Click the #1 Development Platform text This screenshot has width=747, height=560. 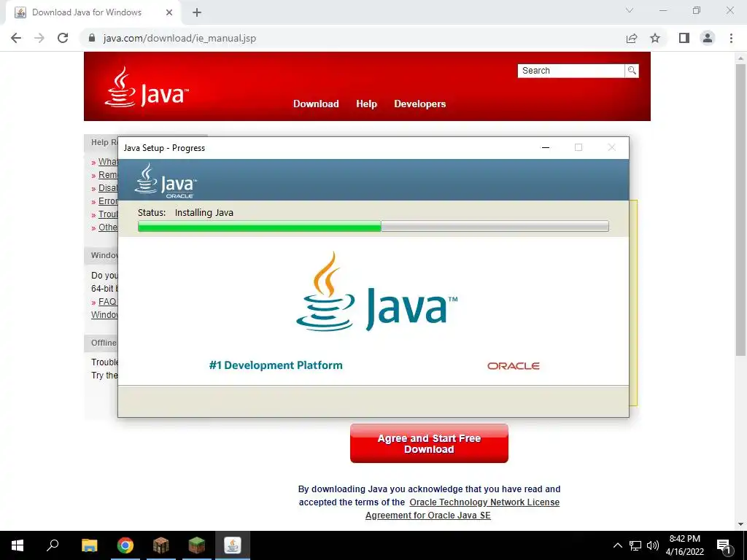(276, 365)
